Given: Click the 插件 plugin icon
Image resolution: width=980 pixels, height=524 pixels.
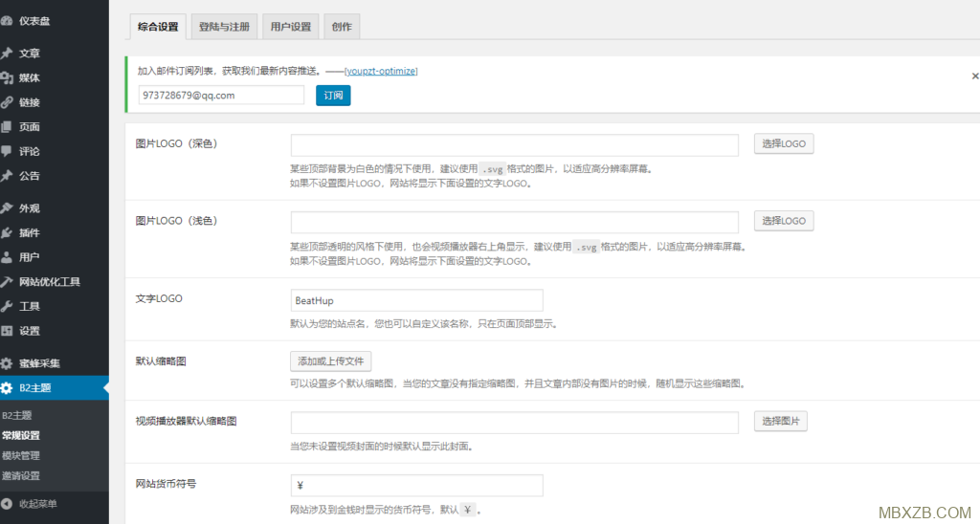Looking at the screenshot, I should [7, 232].
